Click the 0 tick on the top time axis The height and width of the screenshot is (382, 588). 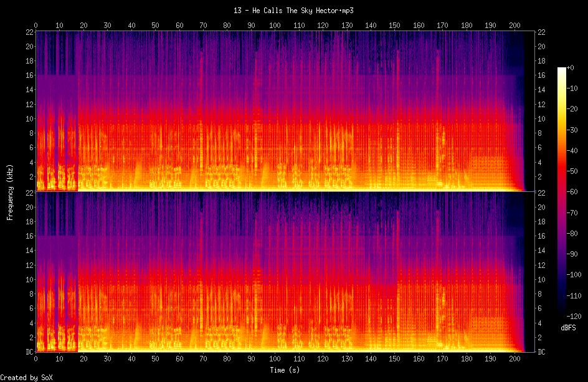pyautogui.click(x=36, y=25)
